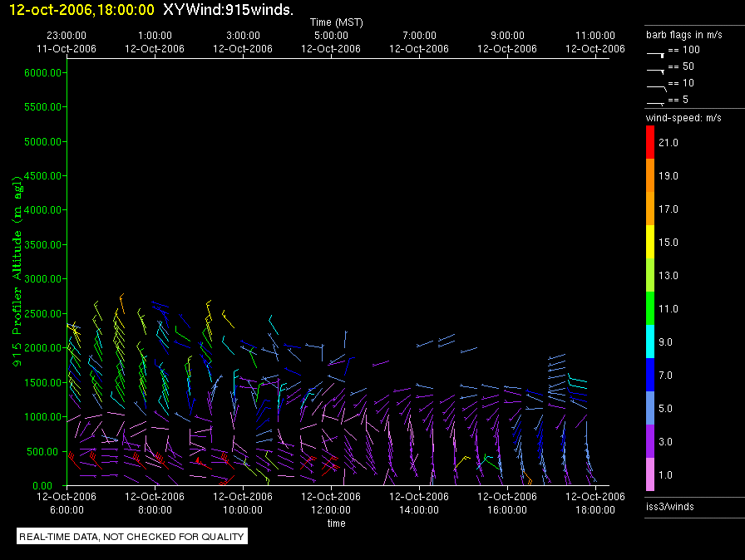Image resolution: width=745 pixels, height=560 pixels.
Task: Click the 5:00:00 MST tick on top axis
Action: coord(331,37)
